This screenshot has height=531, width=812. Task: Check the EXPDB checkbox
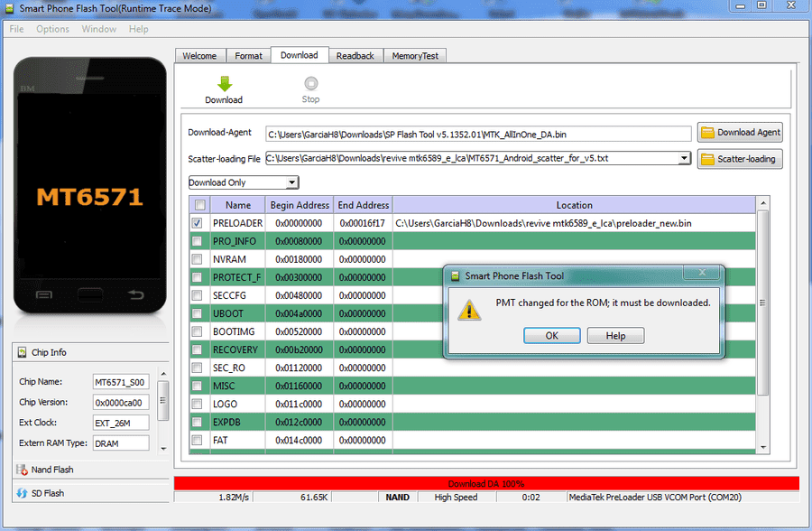197,422
